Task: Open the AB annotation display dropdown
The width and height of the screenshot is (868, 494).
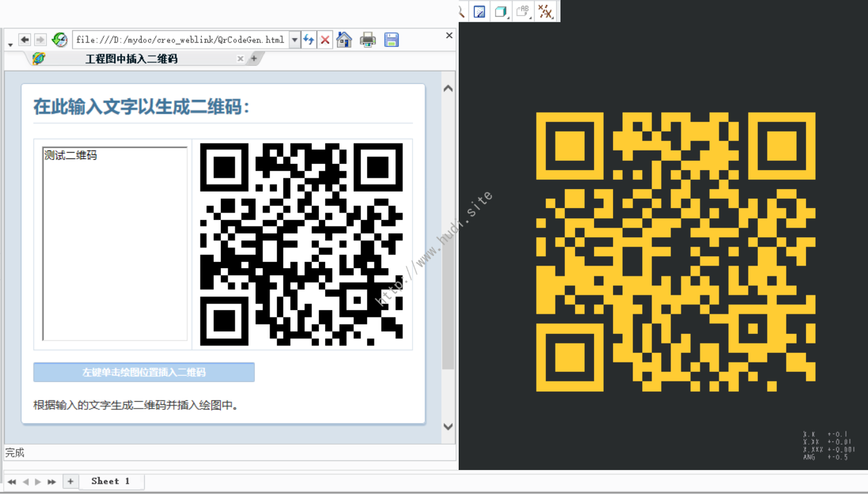Action: coord(523,11)
